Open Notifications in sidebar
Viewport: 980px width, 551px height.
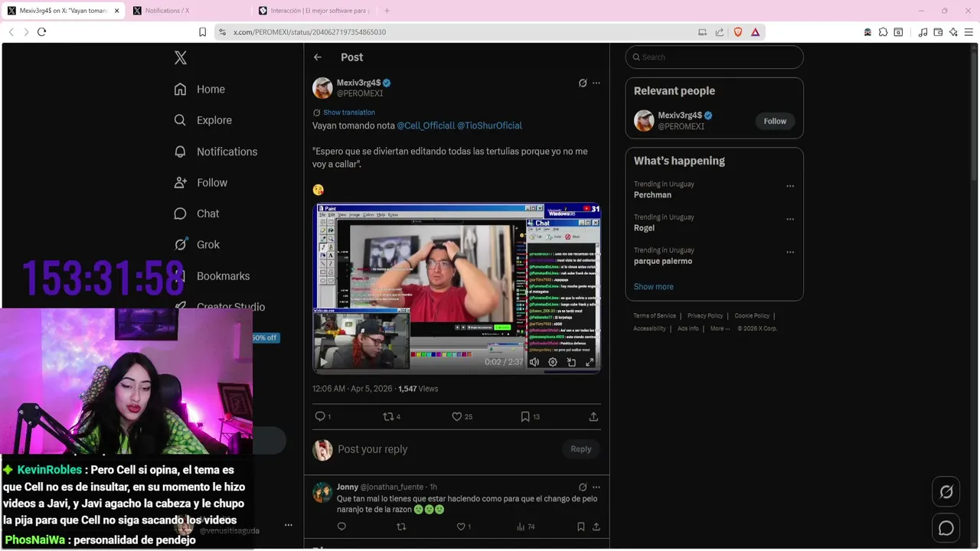click(x=216, y=152)
